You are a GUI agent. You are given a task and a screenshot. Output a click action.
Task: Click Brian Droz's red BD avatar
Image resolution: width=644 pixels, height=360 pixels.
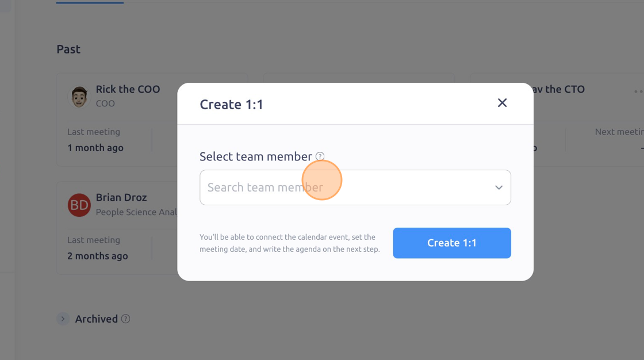click(79, 205)
